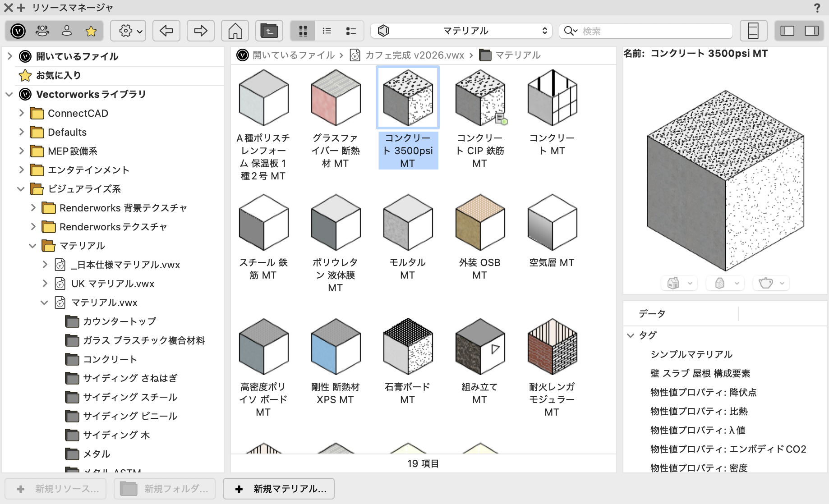Click カフェ完成 v2026.vwx in the breadcrumb
This screenshot has height=504, width=829.
[414, 55]
